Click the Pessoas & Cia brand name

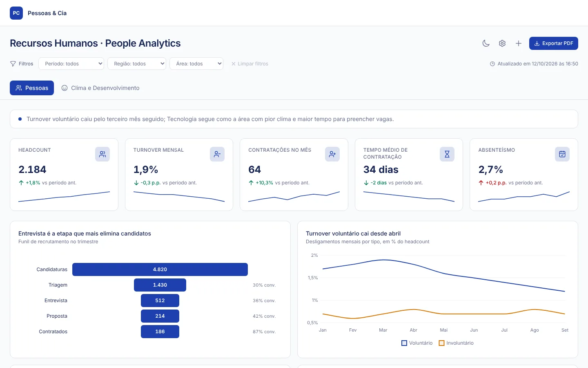click(47, 13)
